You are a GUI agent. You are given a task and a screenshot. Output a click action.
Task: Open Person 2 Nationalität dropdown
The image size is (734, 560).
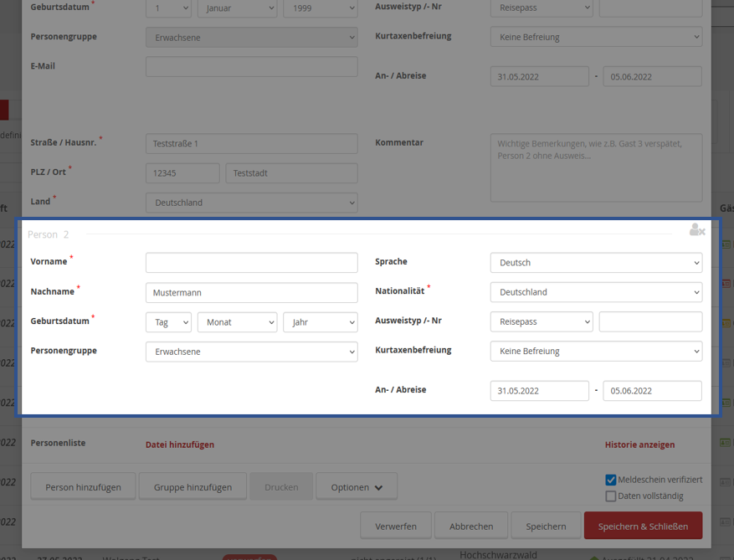[x=595, y=292]
